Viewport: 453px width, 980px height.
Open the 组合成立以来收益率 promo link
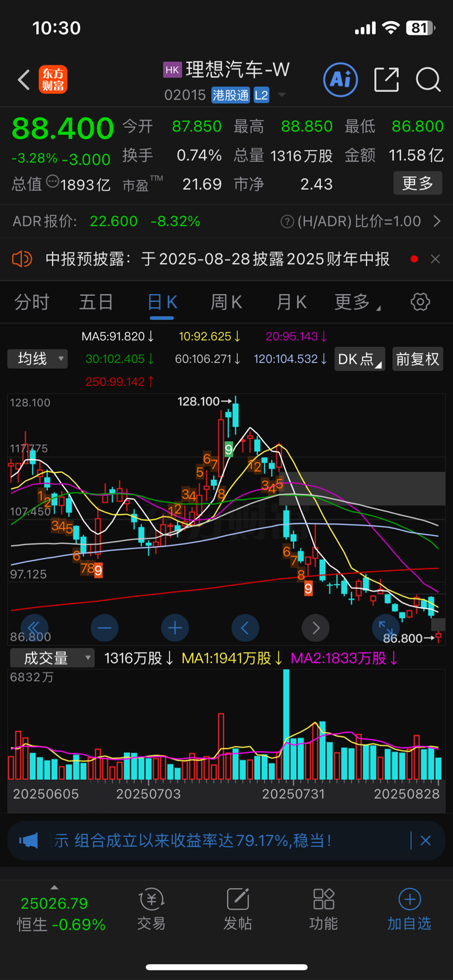pyautogui.click(x=192, y=840)
